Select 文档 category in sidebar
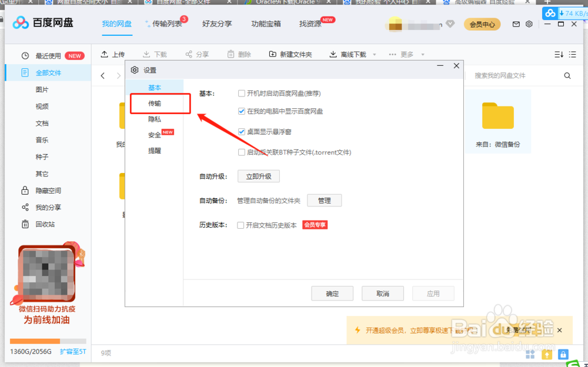The width and height of the screenshot is (588, 367). tap(42, 124)
